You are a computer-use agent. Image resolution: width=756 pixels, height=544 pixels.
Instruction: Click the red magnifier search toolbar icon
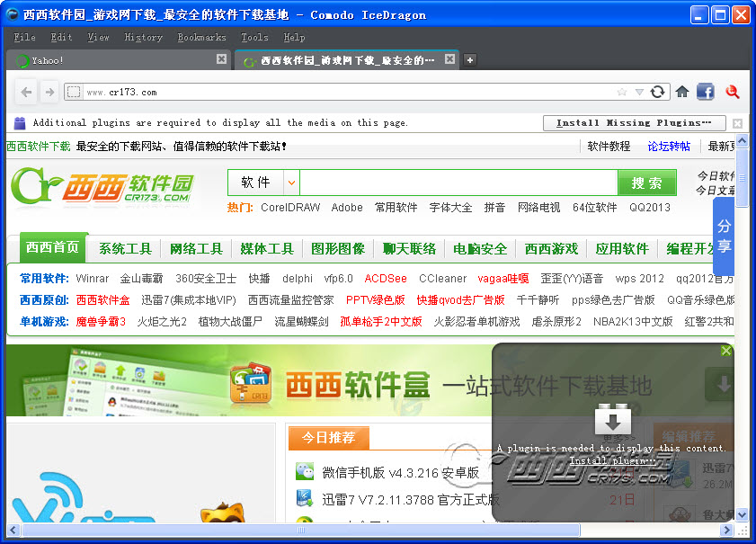733,92
